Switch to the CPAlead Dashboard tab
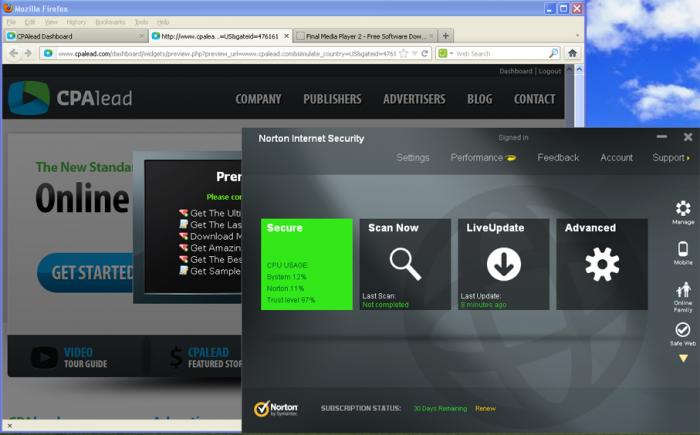Image resolution: width=700 pixels, height=435 pixels. pyautogui.click(x=75, y=36)
